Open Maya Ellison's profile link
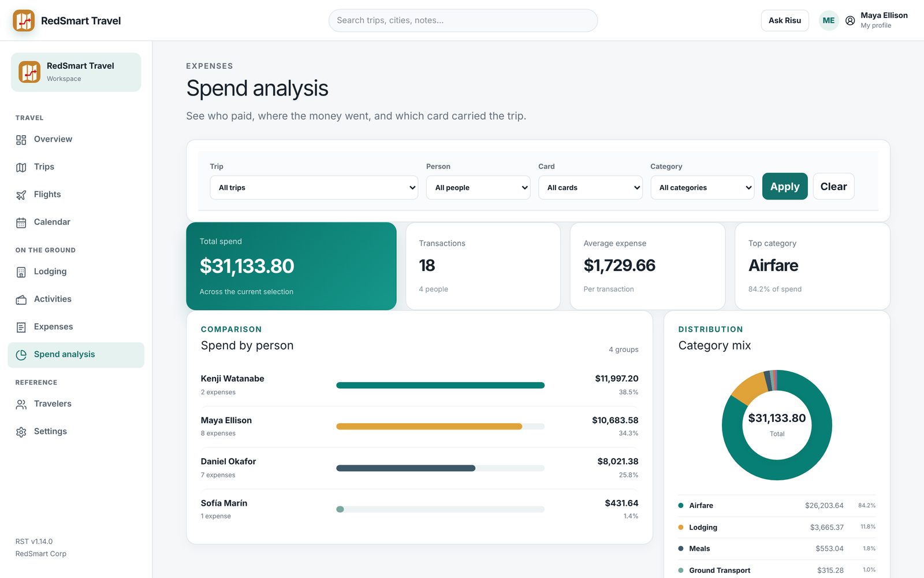Image resolution: width=924 pixels, height=578 pixels. 877,20
